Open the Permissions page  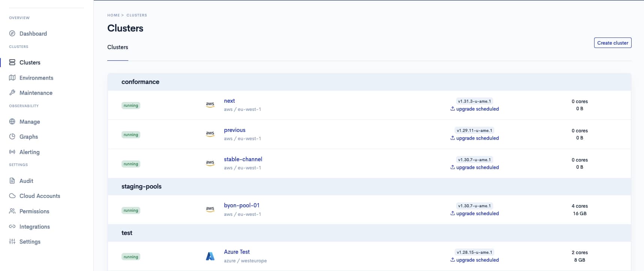click(34, 211)
